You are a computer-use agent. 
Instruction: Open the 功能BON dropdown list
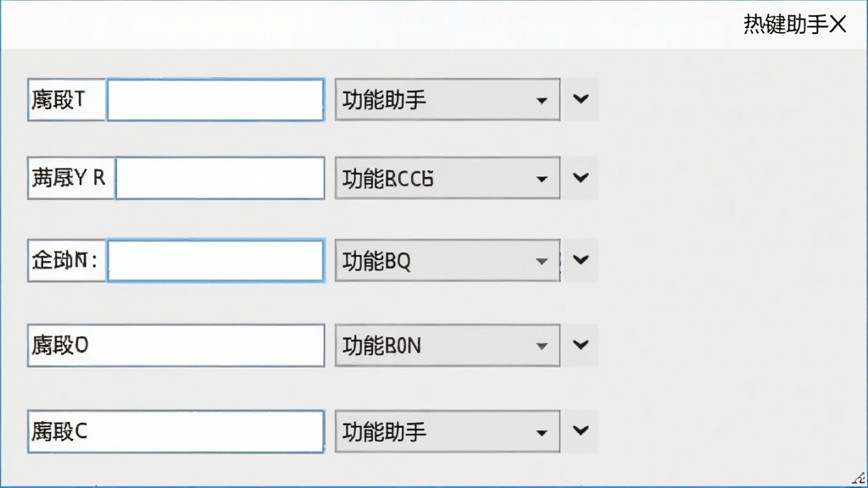(x=448, y=346)
